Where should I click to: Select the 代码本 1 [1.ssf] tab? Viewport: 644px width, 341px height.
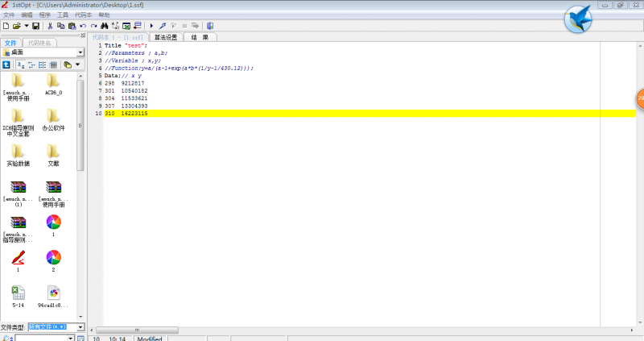(x=118, y=37)
